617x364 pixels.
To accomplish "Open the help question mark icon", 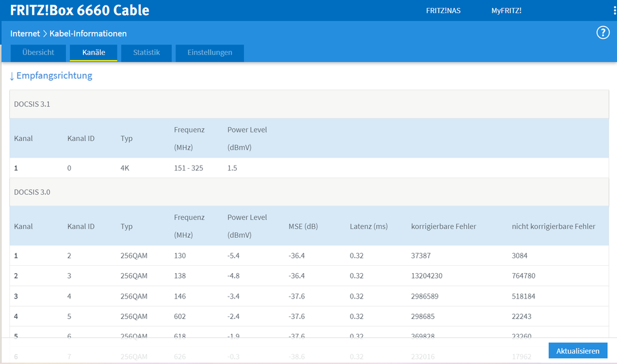I will (x=603, y=32).
